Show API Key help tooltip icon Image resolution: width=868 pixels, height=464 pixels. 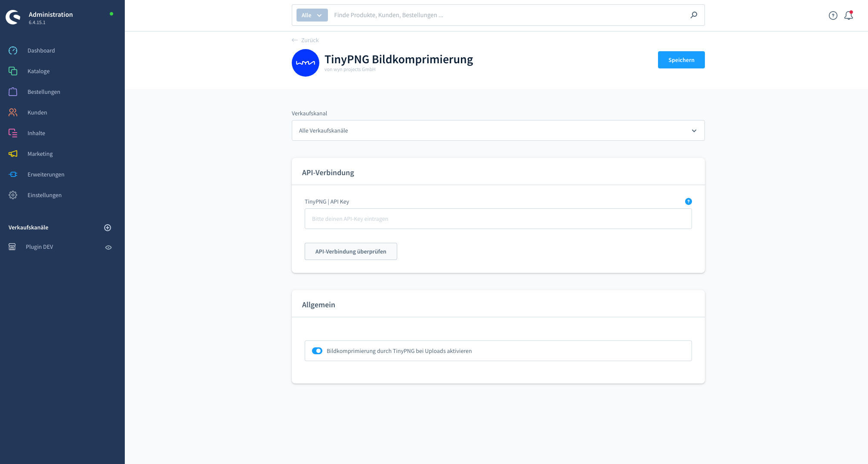(689, 201)
